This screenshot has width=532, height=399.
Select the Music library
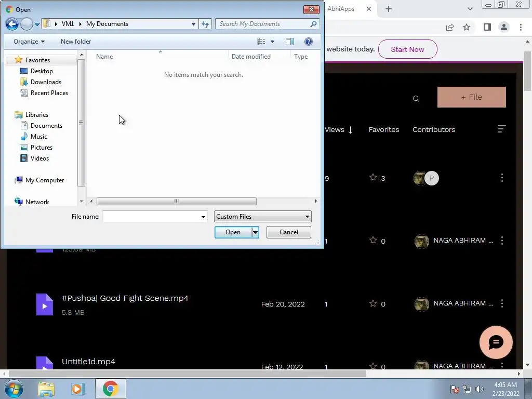click(38, 137)
